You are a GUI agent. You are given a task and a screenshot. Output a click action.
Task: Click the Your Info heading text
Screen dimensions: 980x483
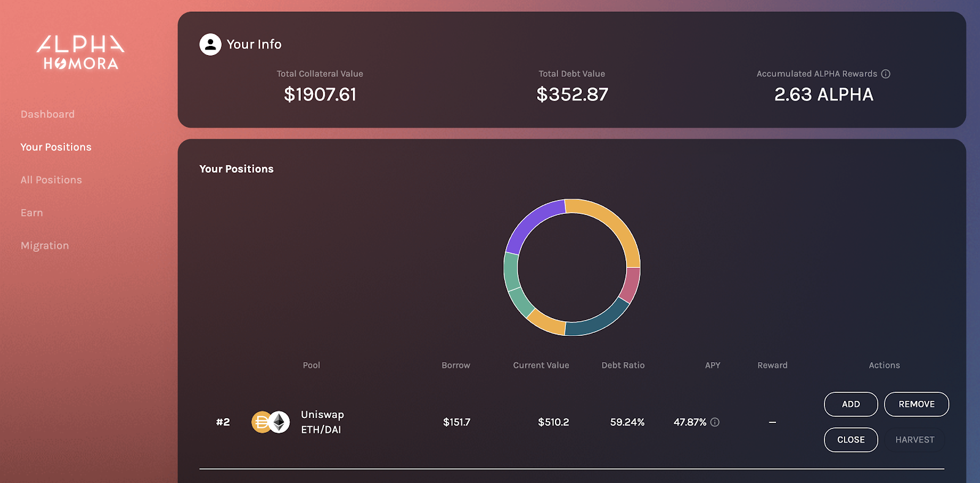click(254, 44)
